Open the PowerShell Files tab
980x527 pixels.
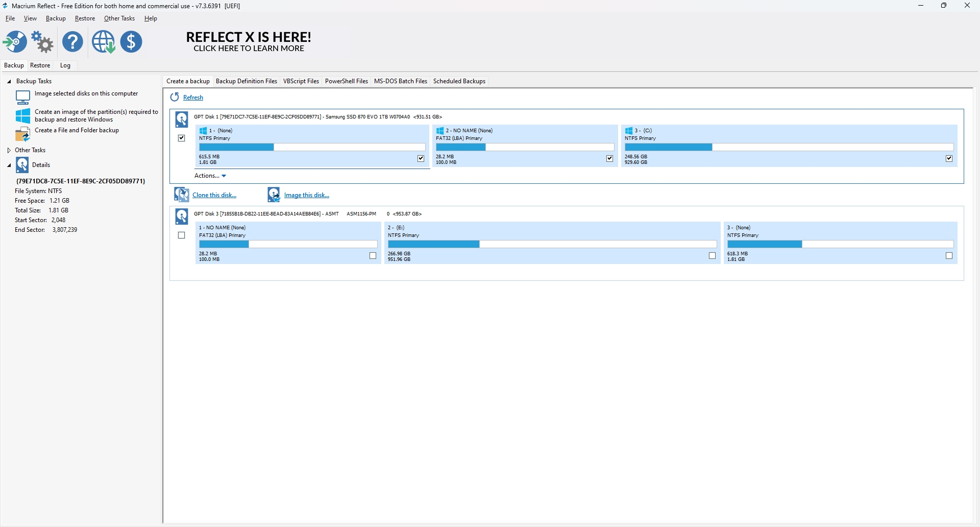pyautogui.click(x=347, y=81)
